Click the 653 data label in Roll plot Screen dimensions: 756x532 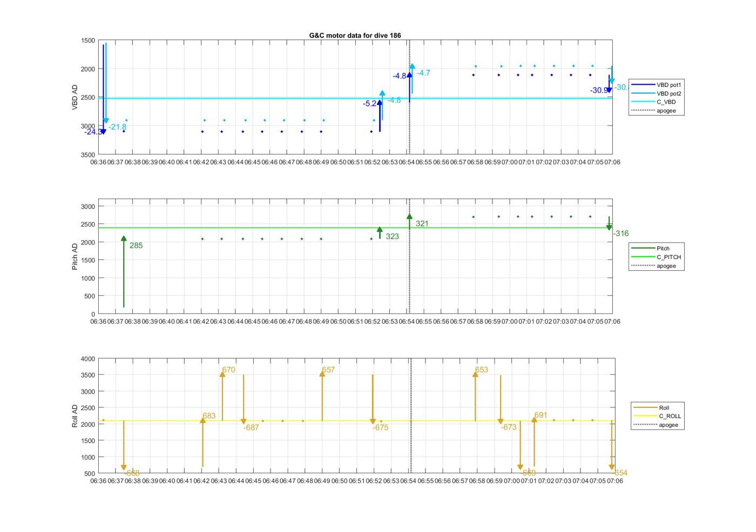482,370
